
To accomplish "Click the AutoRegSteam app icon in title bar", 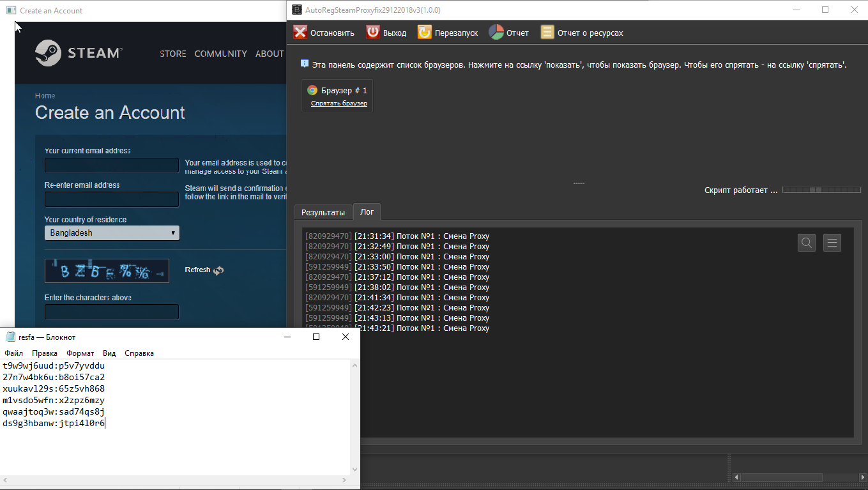I will click(297, 10).
